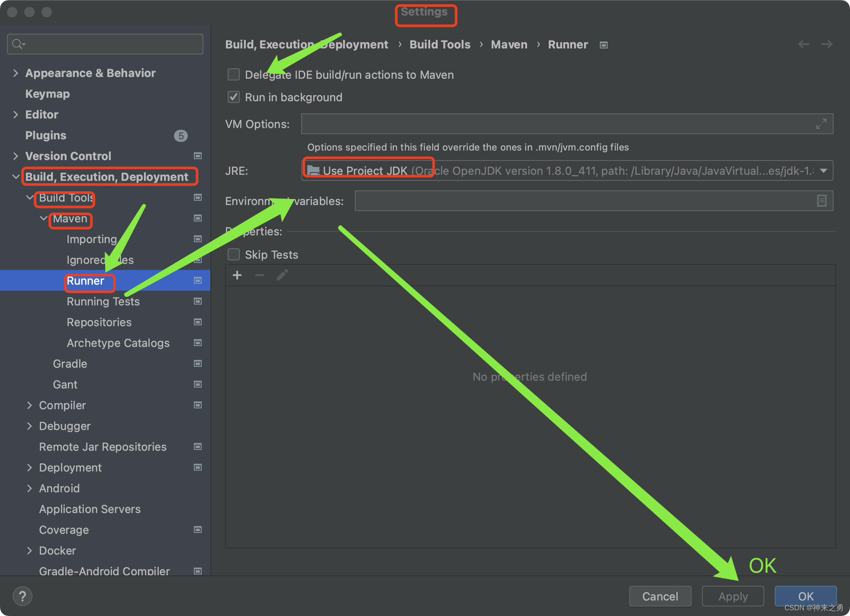850x616 pixels.
Task: Expand the Appearance & Behavior section
Action: [x=16, y=73]
